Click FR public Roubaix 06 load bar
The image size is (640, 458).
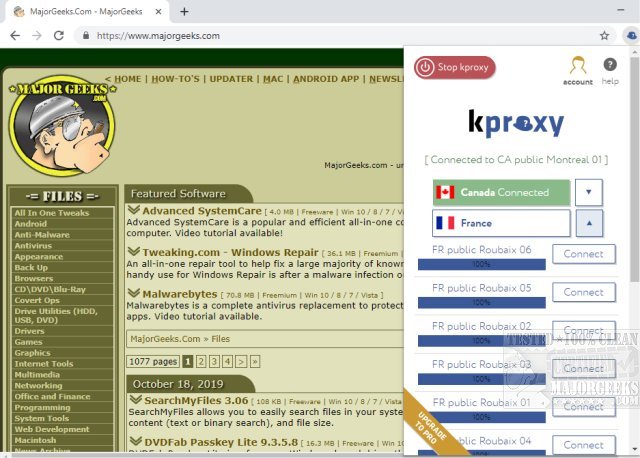pos(482,265)
